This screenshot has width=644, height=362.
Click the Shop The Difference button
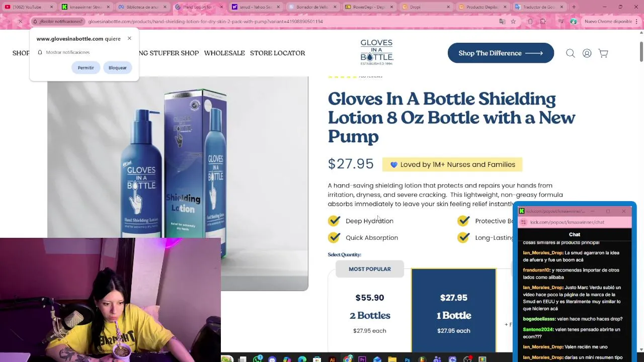501,53
